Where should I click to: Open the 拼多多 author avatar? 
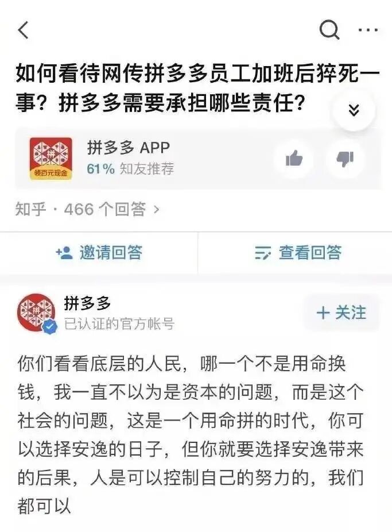pos(36,313)
